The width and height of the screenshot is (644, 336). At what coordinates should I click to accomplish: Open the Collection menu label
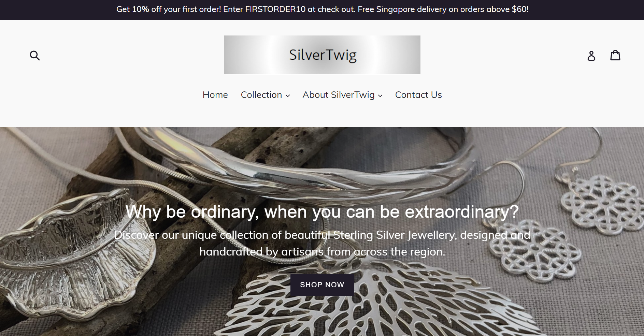click(x=261, y=95)
